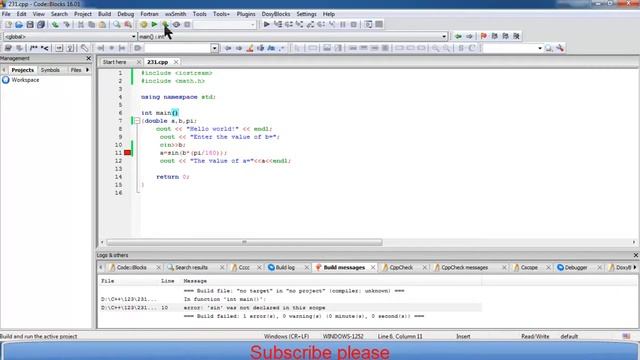Show earlier log tabs with left arrow
This screenshot has height=360, width=640.
[x=101, y=267]
